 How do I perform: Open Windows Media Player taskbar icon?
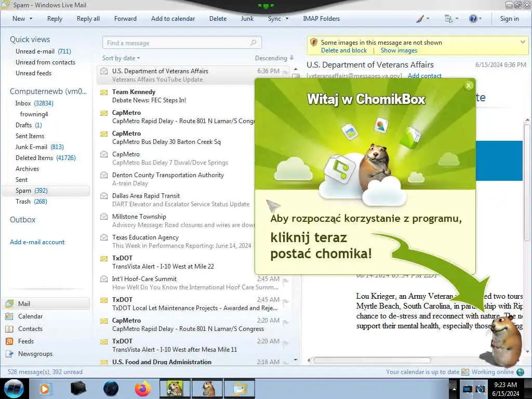[x=45, y=389]
